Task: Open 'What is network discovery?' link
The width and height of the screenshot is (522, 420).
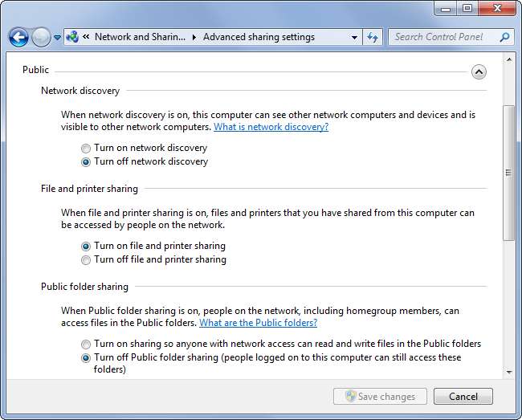Action: click(271, 127)
